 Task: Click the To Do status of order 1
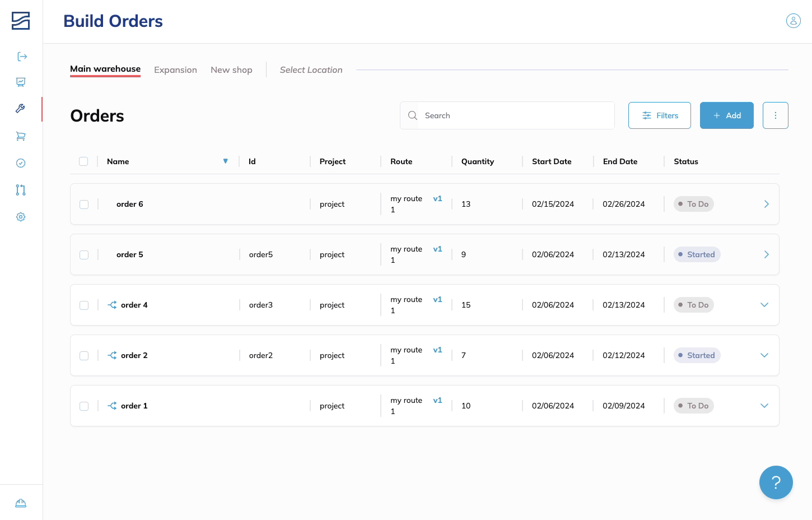(x=693, y=406)
